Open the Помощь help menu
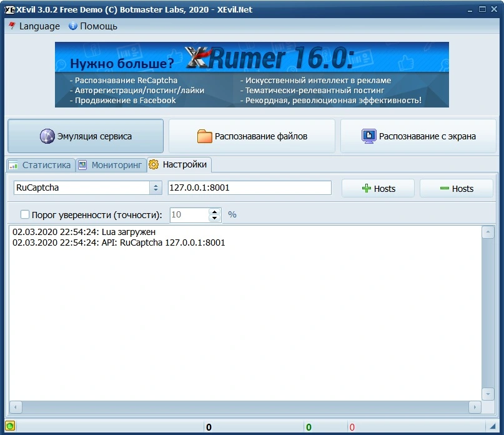504x435 pixels. coord(93,26)
